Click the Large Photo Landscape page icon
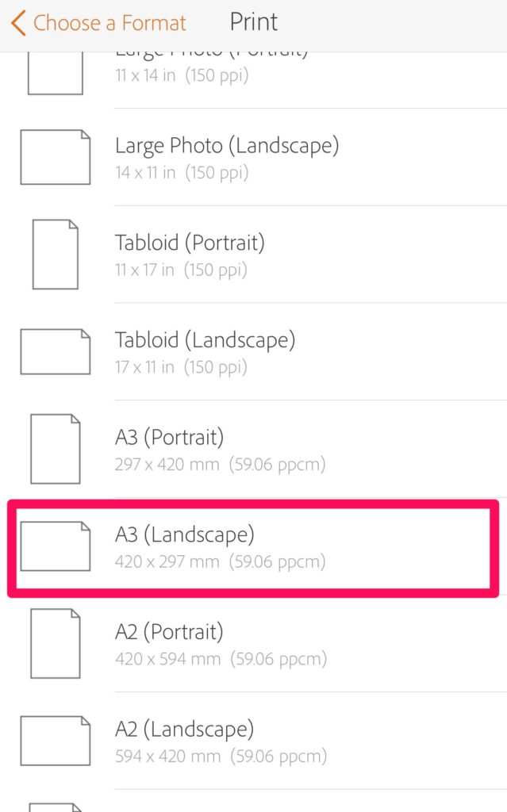This screenshot has width=507, height=812. 56,157
